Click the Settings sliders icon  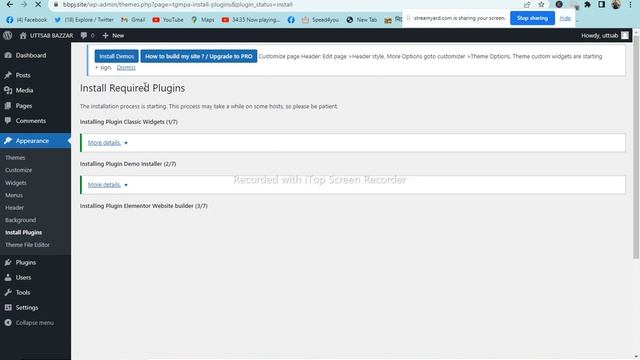[8, 307]
